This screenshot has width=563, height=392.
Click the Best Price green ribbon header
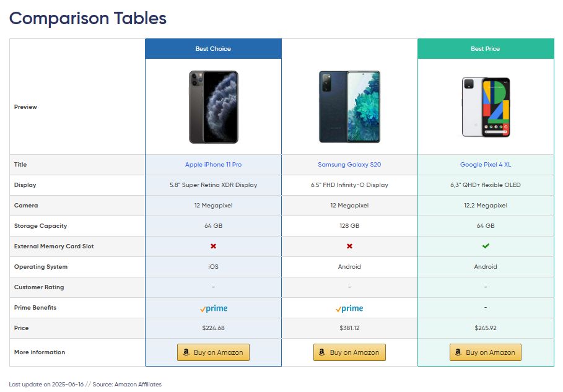coord(486,49)
